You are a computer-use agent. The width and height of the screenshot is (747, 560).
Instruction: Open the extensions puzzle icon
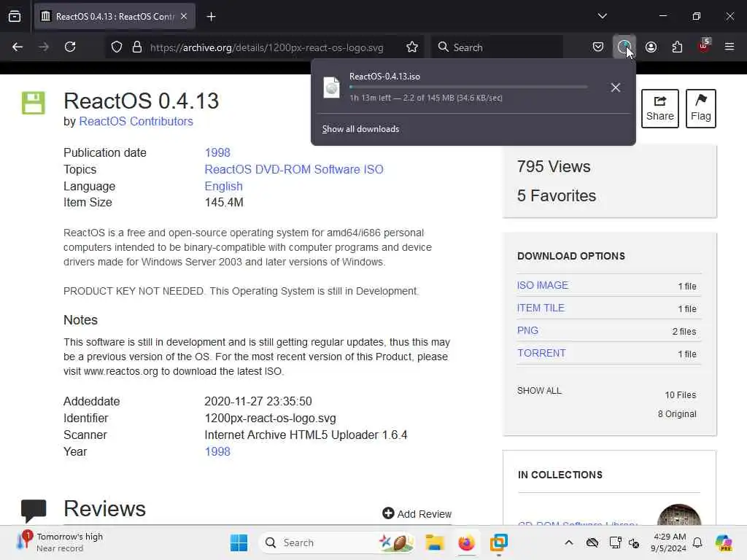[x=677, y=47]
